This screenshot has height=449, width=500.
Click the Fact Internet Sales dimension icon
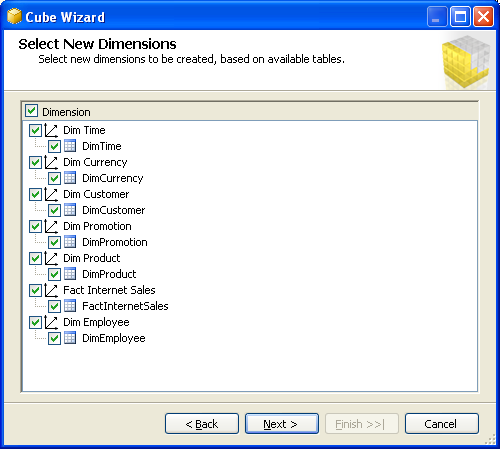(51, 290)
